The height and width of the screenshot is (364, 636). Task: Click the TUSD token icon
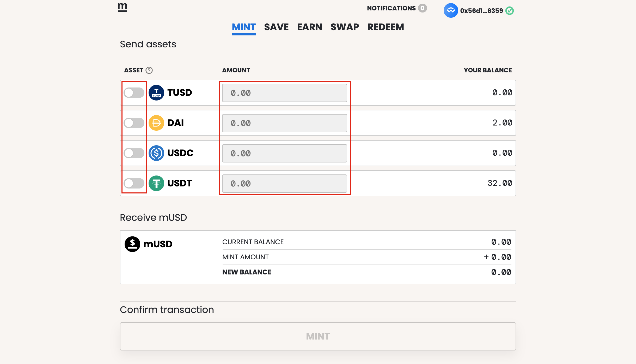[x=156, y=93]
